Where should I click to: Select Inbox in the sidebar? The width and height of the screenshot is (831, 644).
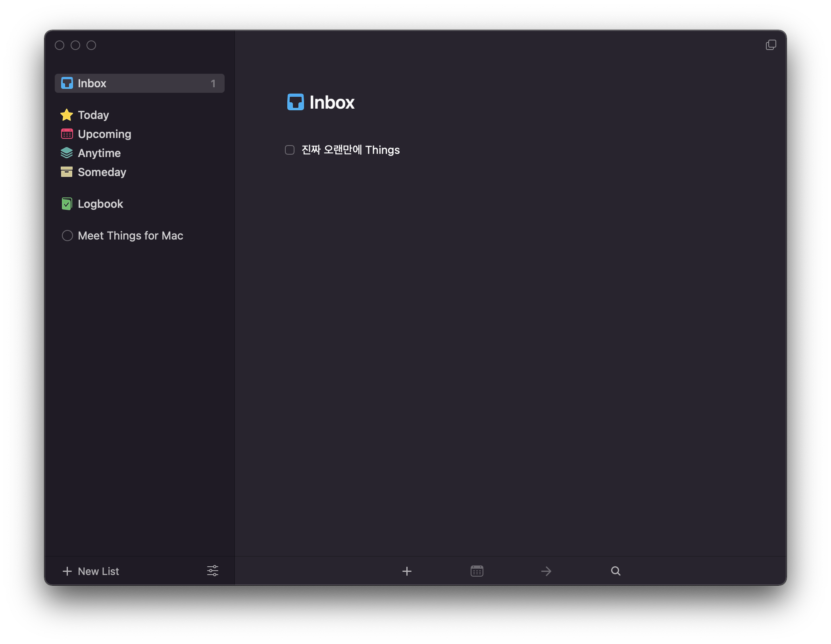[92, 83]
